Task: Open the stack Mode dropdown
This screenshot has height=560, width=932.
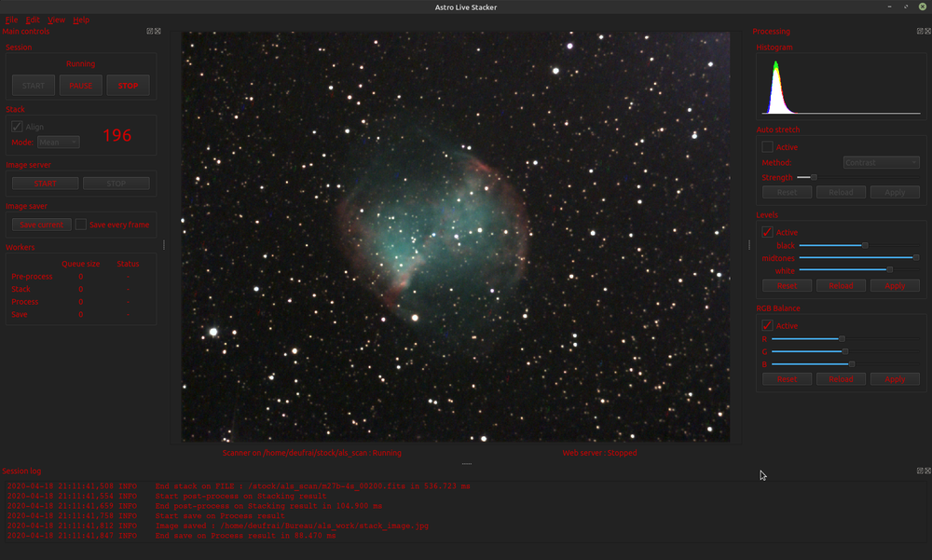Action: pos(58,142)
